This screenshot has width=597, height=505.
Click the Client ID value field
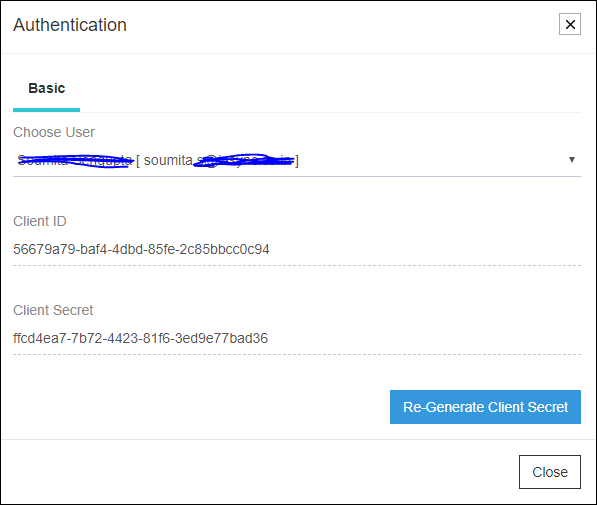click(x=297, y=249)
